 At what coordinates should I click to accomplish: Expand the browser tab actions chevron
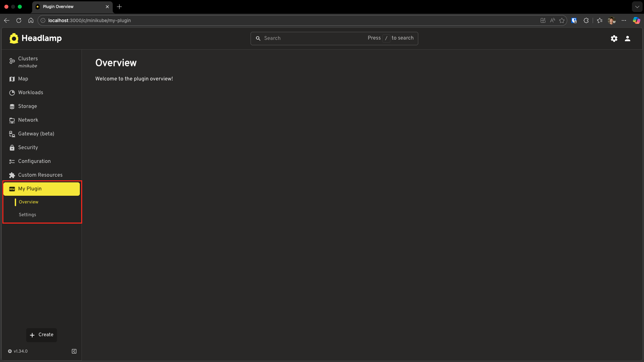point(637,7)
